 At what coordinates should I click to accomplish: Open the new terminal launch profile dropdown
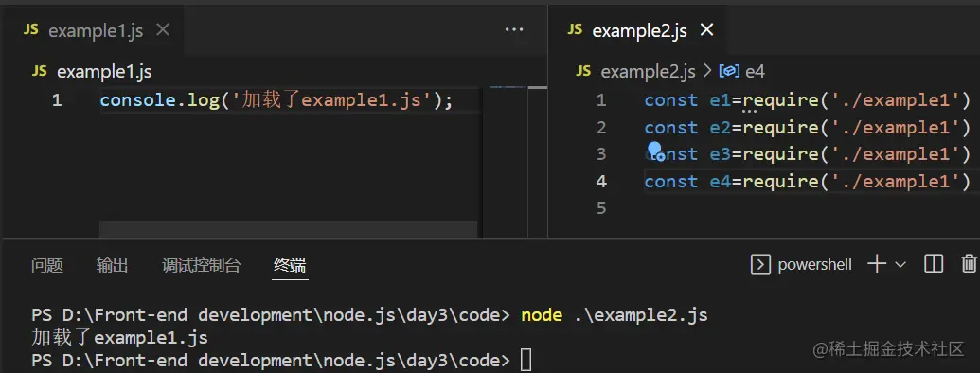tap(900, 264)
